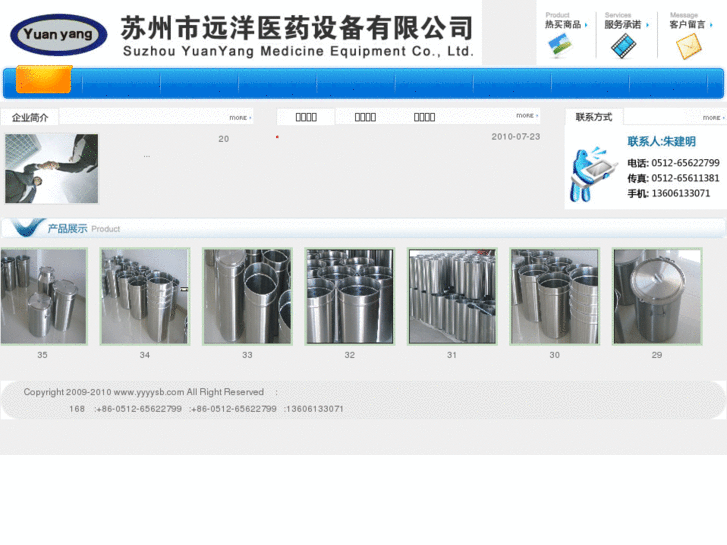Click mobile number 13606133071 in contact box
This screenshot has height=545, width=727.
coord(681,193)
